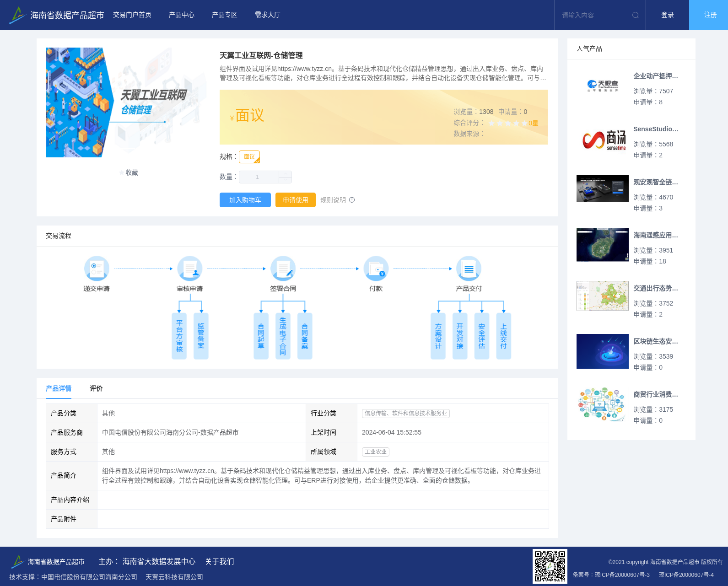Screen dimensions: 728x586
Task: Click the 注册 button
Action: pos(709,15)
